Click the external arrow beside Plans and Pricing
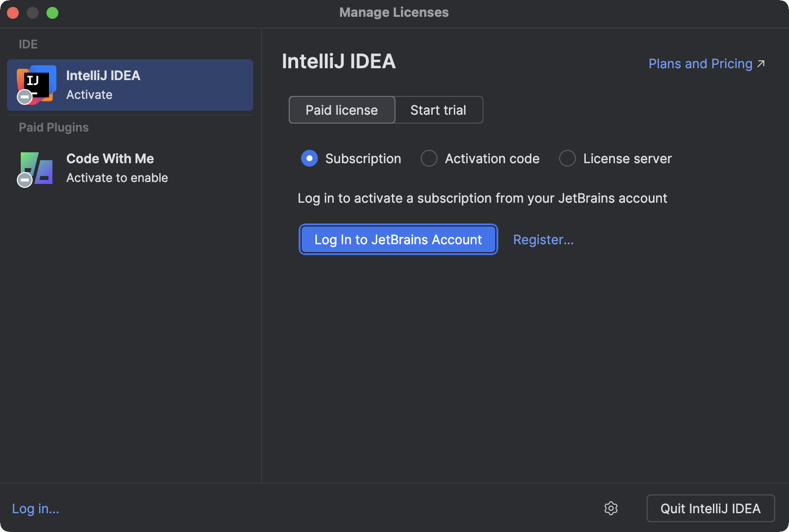 tap(761, 64)
